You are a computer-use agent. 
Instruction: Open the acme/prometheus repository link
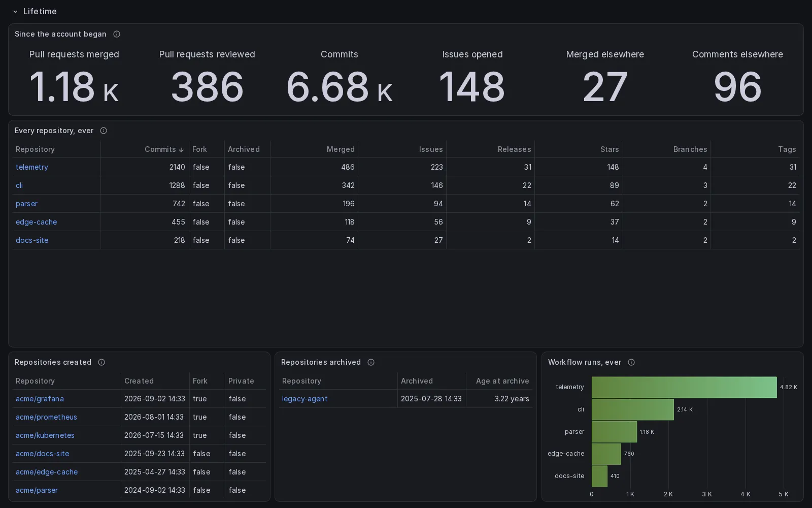pos(46,417)
